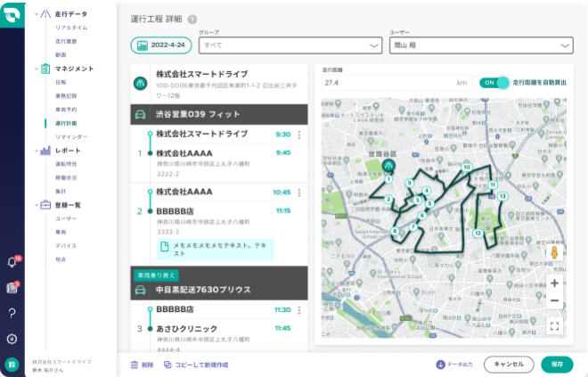Open the three-dot menu for the 11:30 stop

(x=298, y=310)
